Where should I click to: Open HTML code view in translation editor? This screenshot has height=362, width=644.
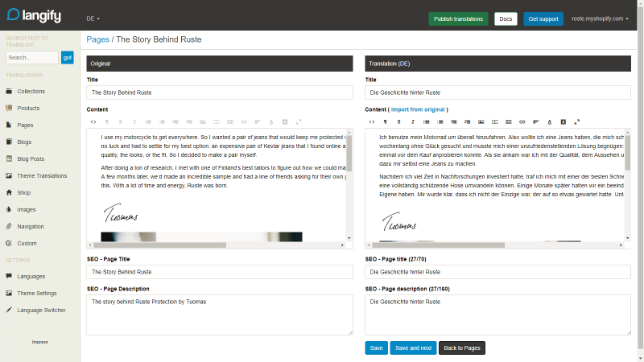pos(372,122)
